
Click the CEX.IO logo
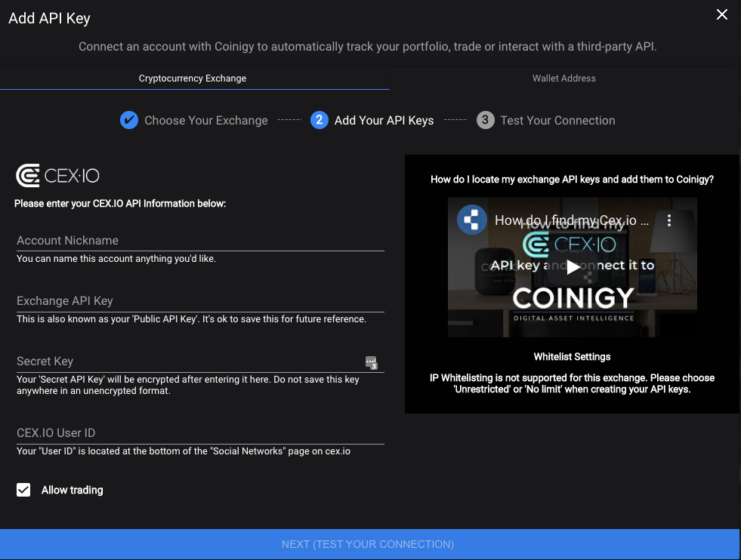[57, 176]
